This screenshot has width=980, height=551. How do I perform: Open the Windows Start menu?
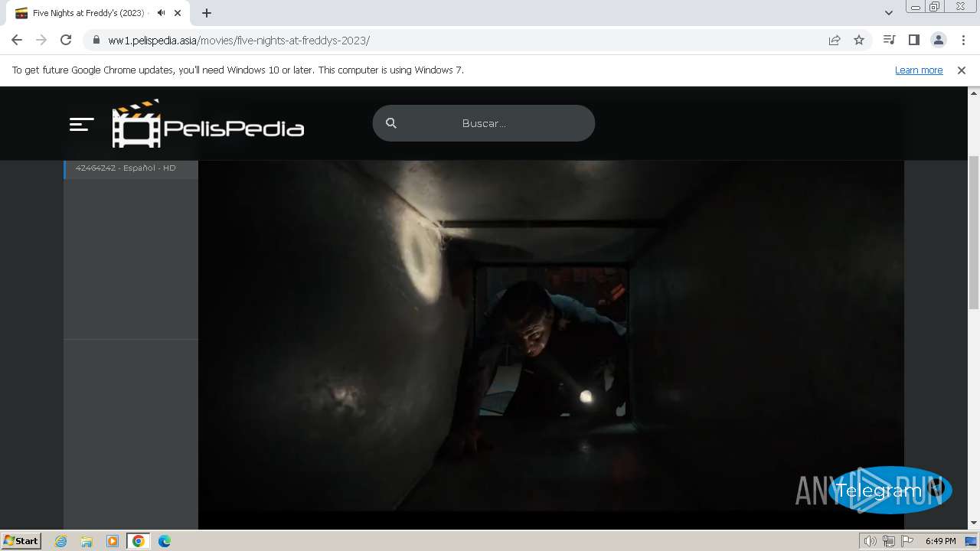[x=21, y=541]
